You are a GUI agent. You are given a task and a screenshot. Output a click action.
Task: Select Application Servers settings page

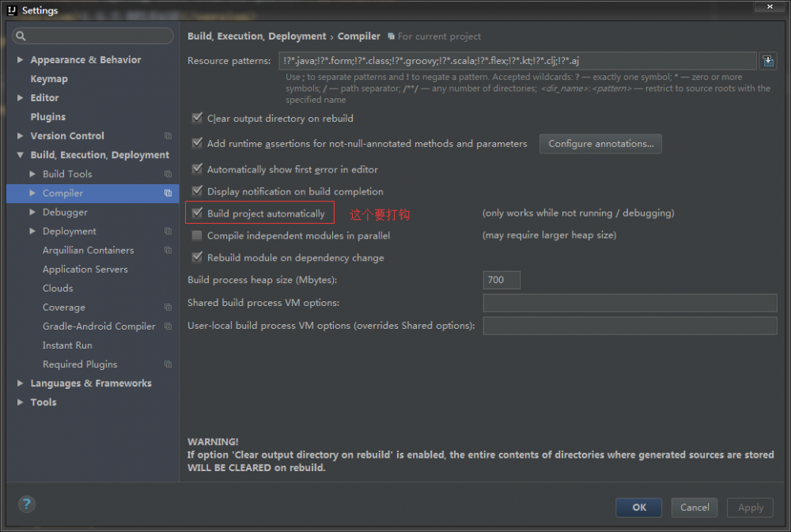(x=85, y=270)
